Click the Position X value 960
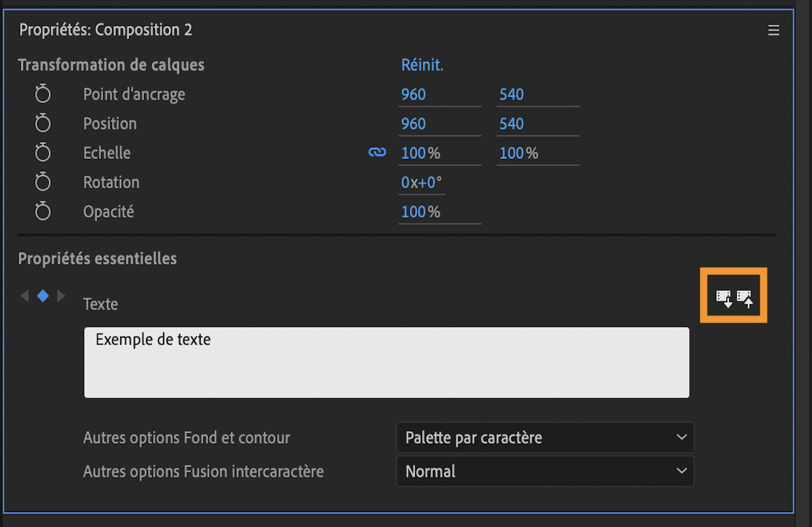 [x=413, y=124]
